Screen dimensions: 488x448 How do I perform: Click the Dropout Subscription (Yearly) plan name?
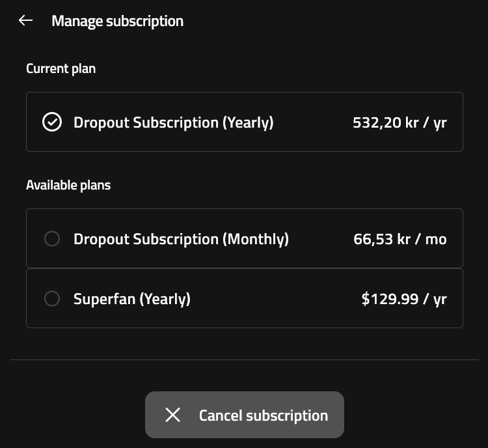click(173, 122)
